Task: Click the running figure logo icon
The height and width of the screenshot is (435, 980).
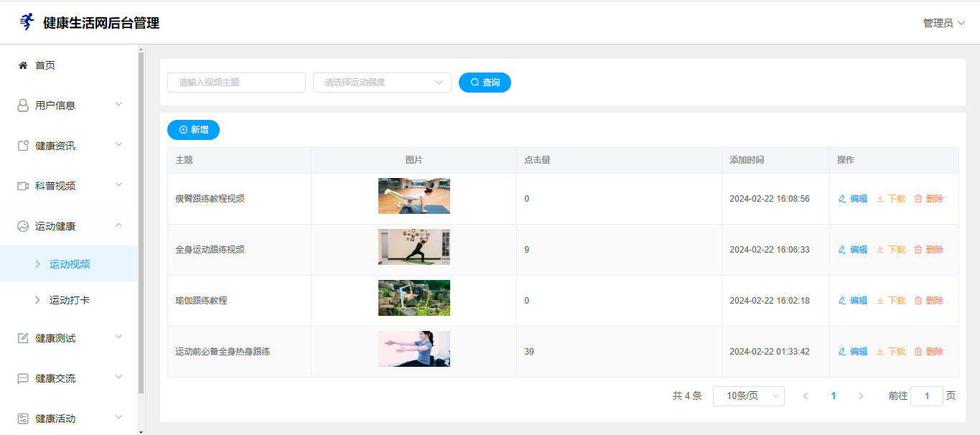Action: coord(27,22)
